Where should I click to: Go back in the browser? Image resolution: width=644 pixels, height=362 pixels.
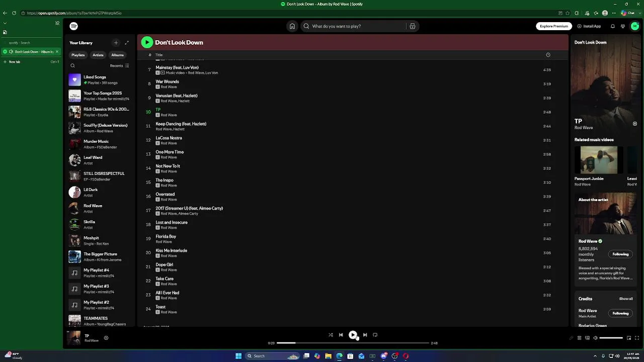click(5, 13)
